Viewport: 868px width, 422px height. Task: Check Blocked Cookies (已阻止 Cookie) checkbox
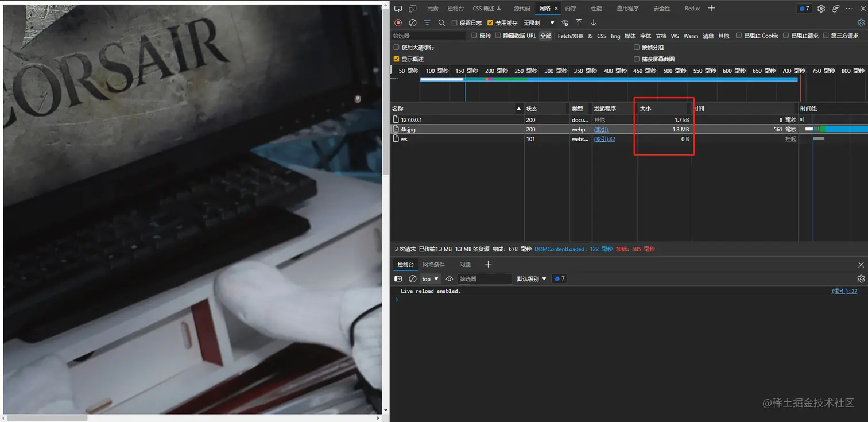[x=739, y=36]
